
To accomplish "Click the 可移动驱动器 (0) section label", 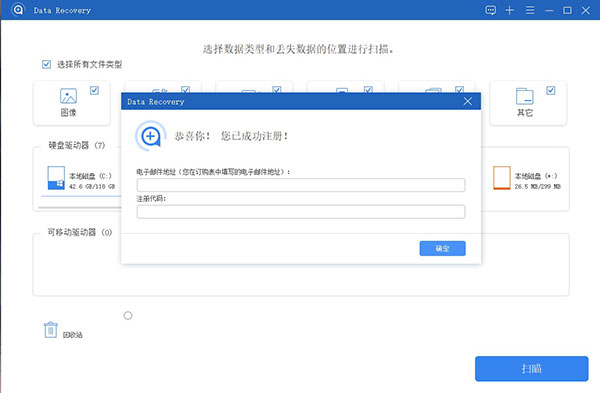I will click(80, 232).
